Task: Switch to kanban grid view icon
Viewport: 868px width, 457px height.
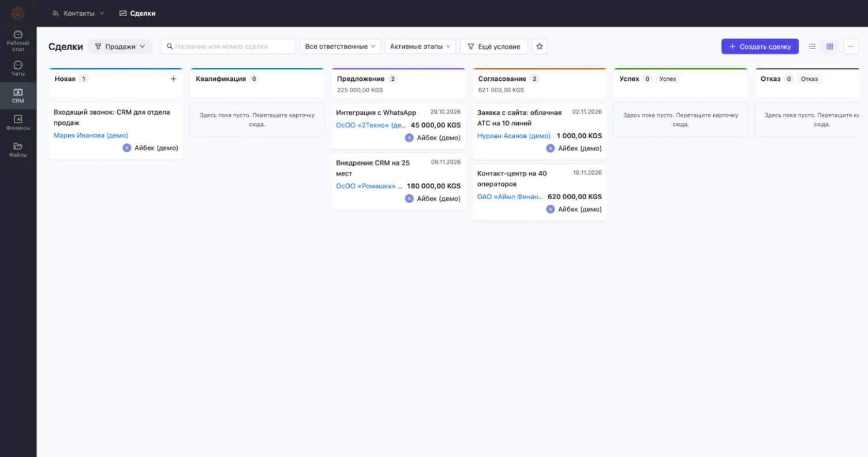Action: 830,47
